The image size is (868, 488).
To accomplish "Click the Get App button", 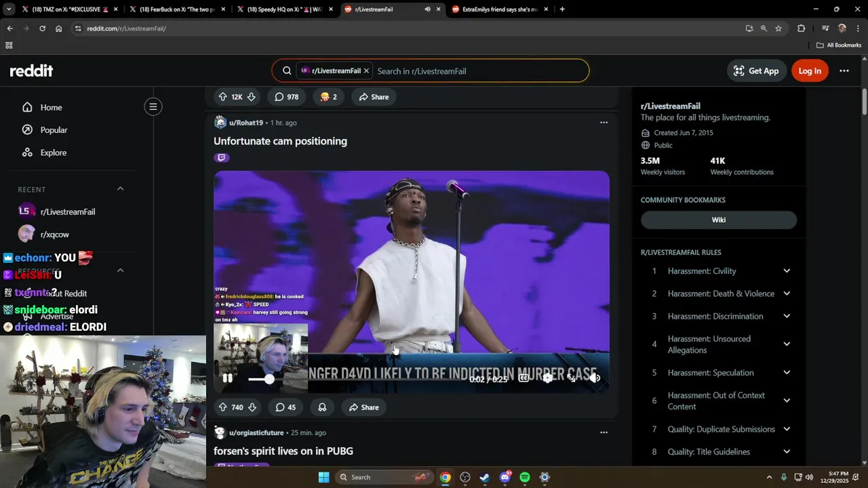I will pyautogui.click(x=756, y=70).
